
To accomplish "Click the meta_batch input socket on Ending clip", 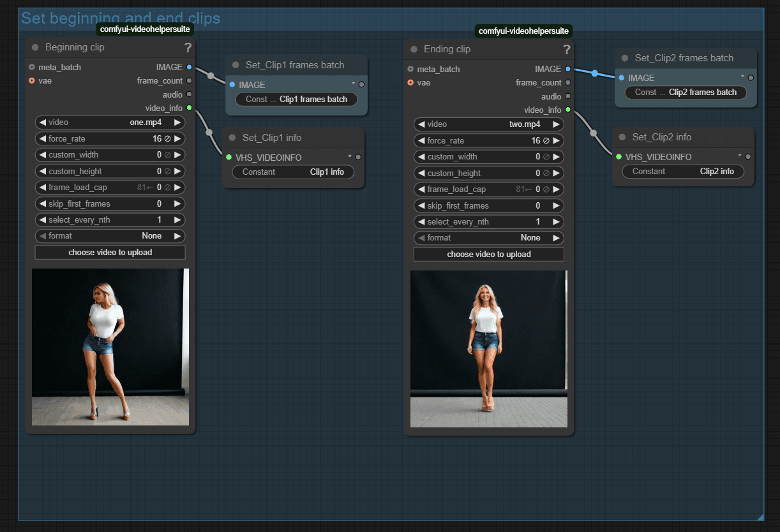I will click(x=410, y=69).
